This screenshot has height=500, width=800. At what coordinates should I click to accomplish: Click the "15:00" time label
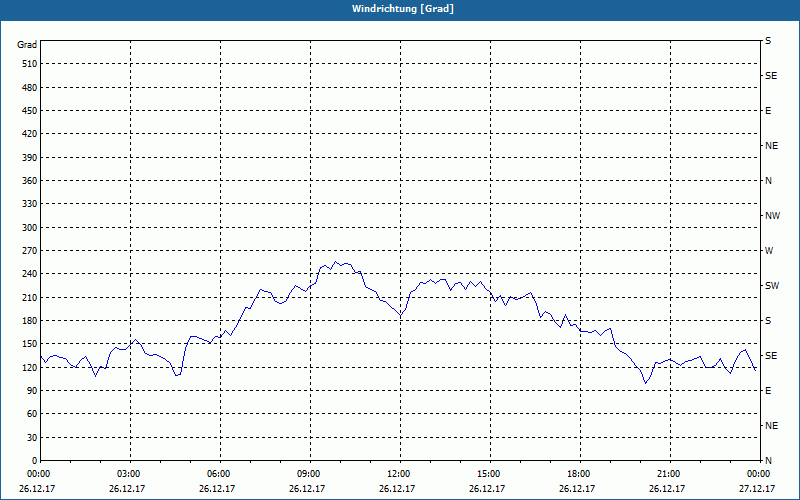click(490, 474)
